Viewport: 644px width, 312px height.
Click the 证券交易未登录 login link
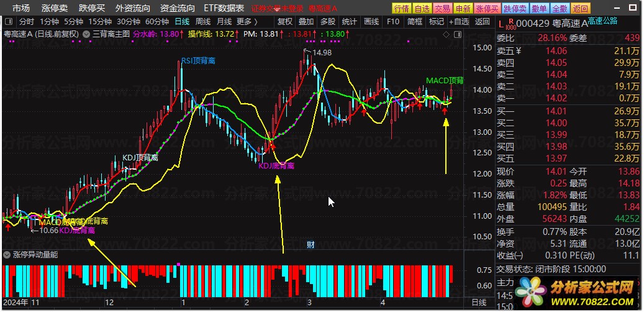[x=277, y=8]
